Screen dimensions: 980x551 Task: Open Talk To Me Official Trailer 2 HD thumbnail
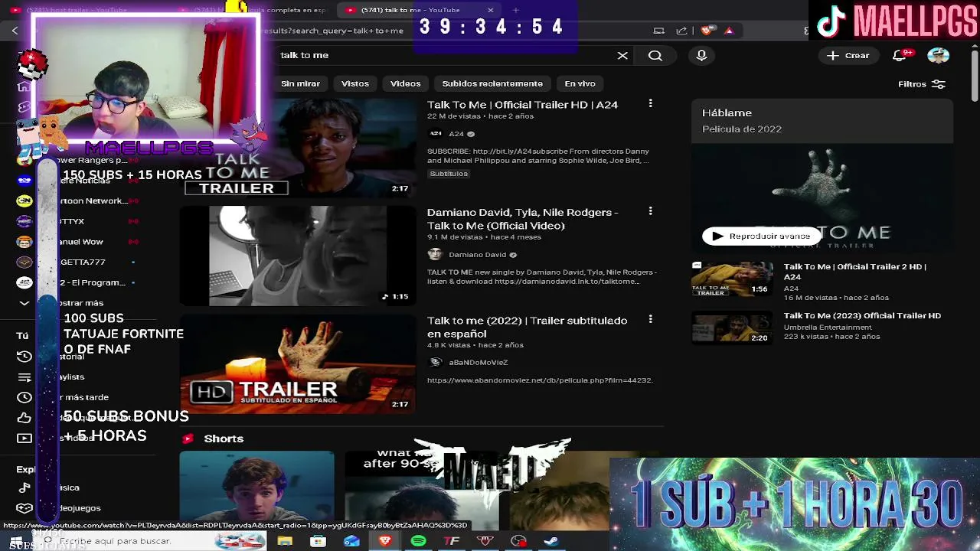pos(732,279)
